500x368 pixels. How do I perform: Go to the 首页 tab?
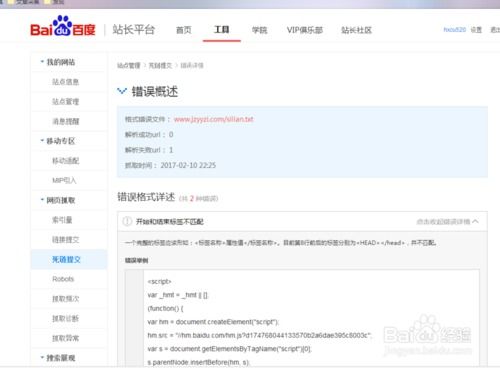coord(184,30)
